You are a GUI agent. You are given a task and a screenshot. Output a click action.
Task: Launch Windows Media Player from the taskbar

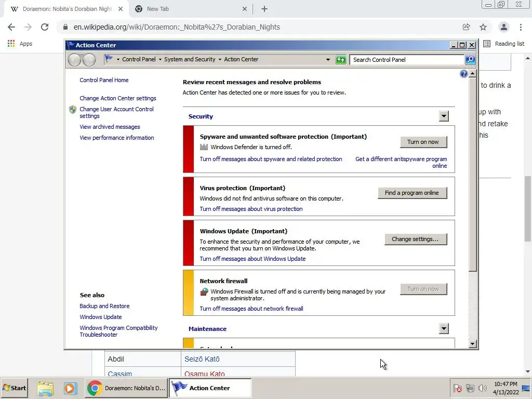(x=70, y=388)
